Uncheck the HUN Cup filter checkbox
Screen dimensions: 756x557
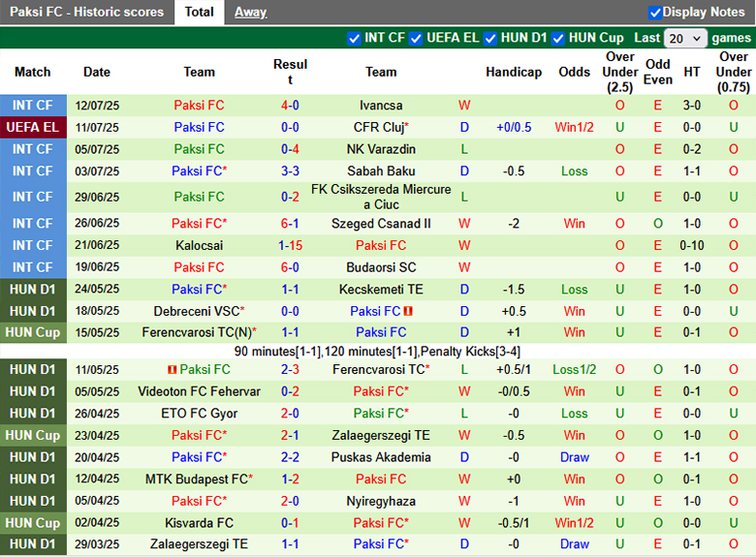coord(558,38)
